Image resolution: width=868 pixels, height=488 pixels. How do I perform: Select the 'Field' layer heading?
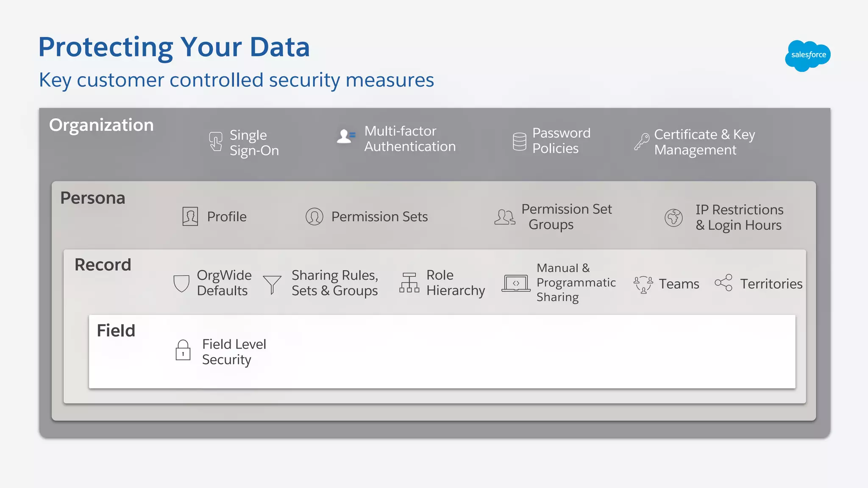(x=116, y=330)
